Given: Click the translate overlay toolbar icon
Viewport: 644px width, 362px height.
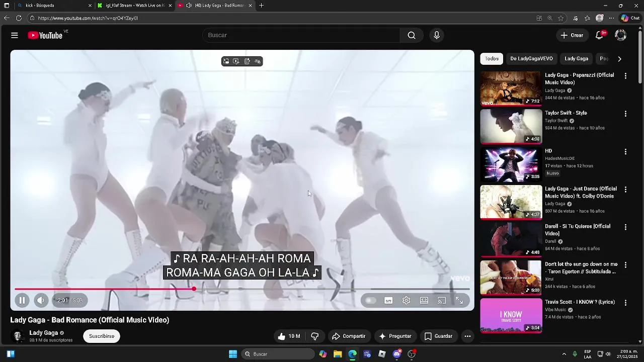Looking at the screenshot, I should pyautogui.click(x=258, y=61).
